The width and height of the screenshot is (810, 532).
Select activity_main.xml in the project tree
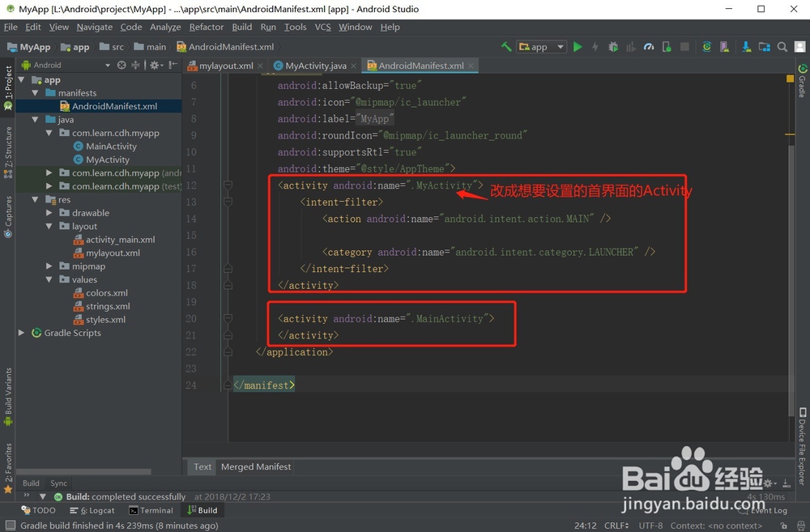120,240
